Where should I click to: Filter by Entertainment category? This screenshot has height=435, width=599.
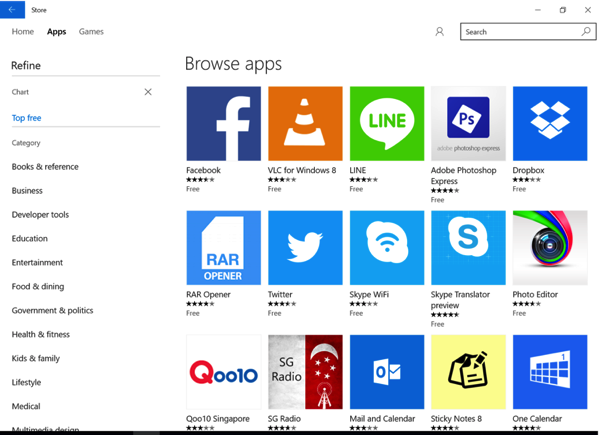(37, 263)
